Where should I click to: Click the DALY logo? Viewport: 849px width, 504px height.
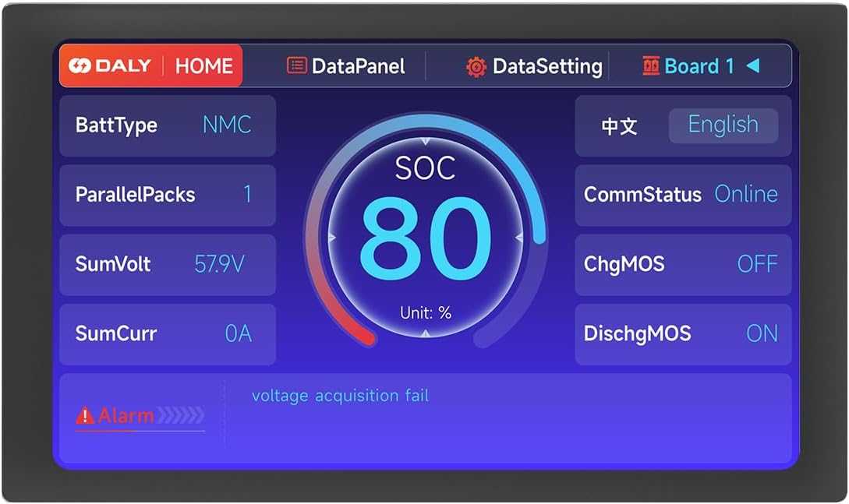[109, 66]
